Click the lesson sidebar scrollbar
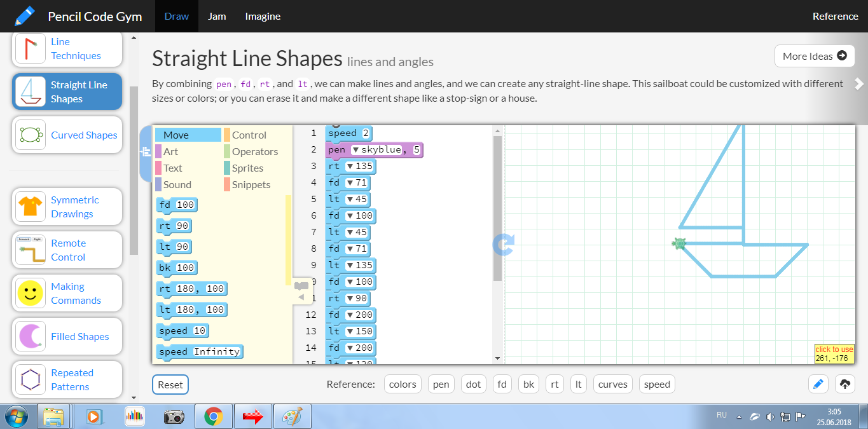 pos(134,170)
